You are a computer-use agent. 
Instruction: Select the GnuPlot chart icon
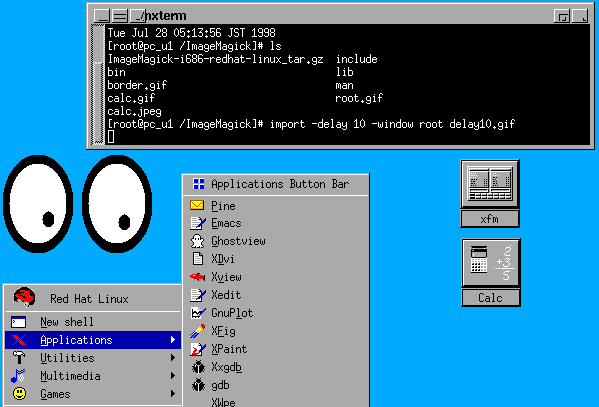pos(198,313)
